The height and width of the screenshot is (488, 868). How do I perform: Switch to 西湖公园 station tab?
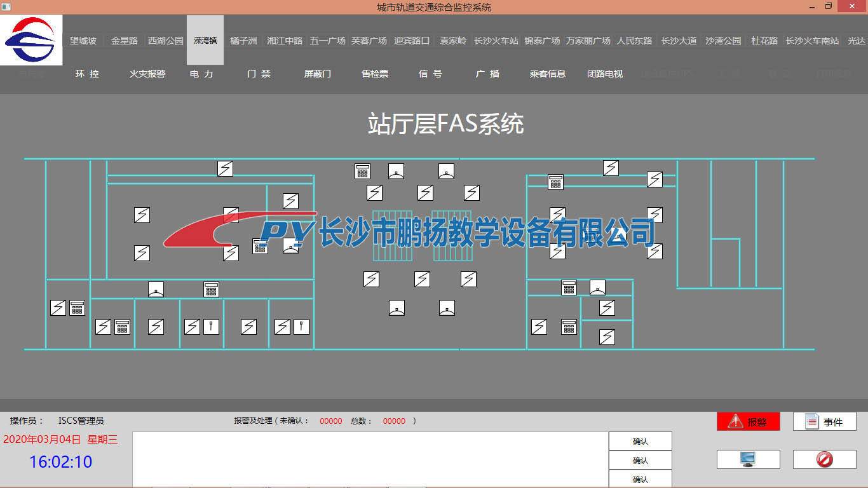coord(165,41)
